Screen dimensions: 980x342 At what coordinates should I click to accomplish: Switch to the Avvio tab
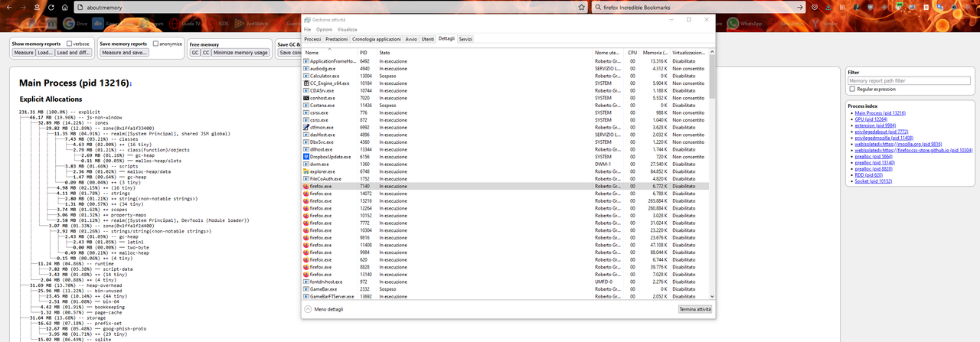coord(411,38)
